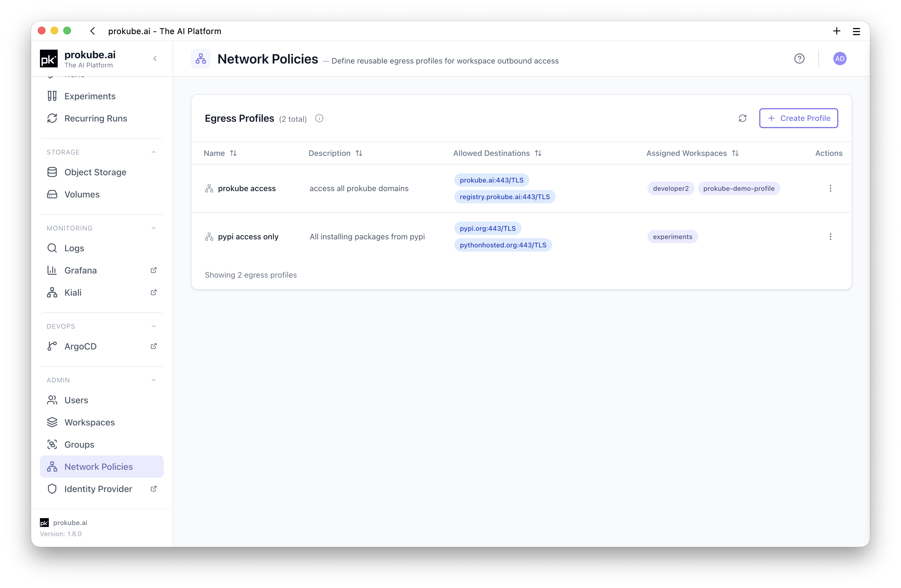Click the Egress Profiles info icon
Screen dimensions: 901x588
[x=319, y=118]
